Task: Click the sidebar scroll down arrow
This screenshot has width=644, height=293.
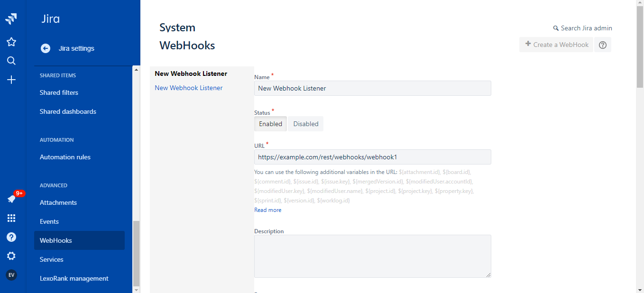Action: 137,289
